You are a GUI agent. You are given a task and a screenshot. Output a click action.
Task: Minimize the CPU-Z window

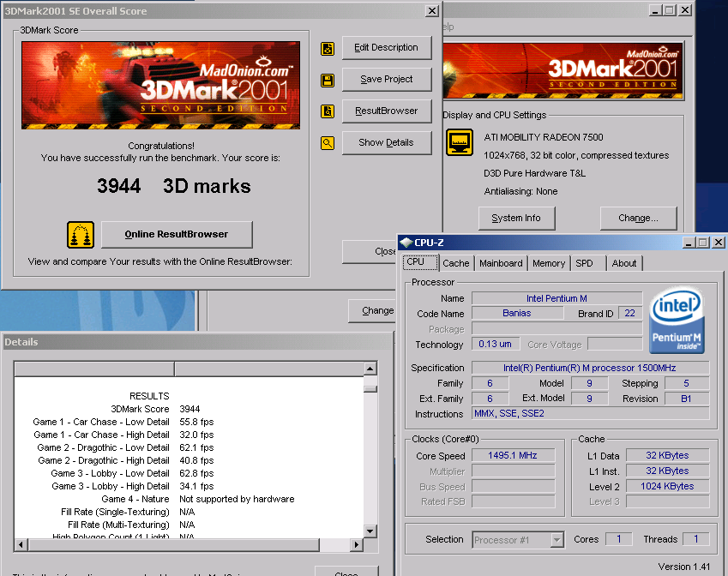(x=689, y=243)
